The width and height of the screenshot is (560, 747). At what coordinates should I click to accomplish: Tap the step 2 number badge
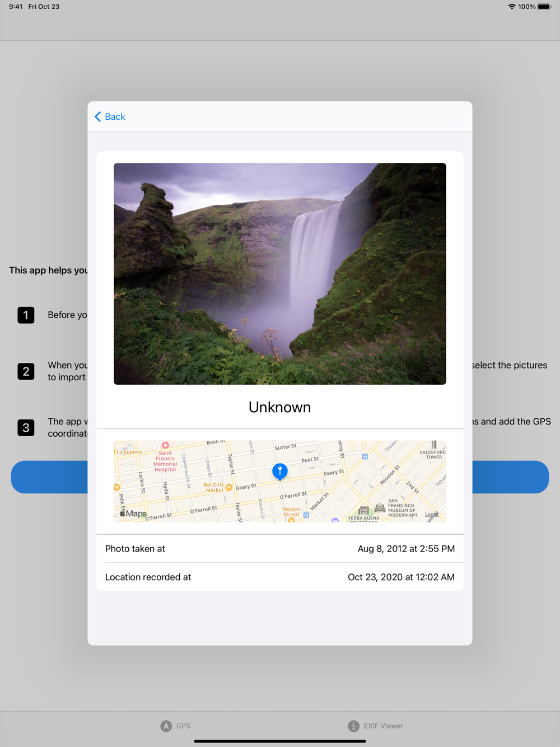pyautogui.click(x=26, y=371)
